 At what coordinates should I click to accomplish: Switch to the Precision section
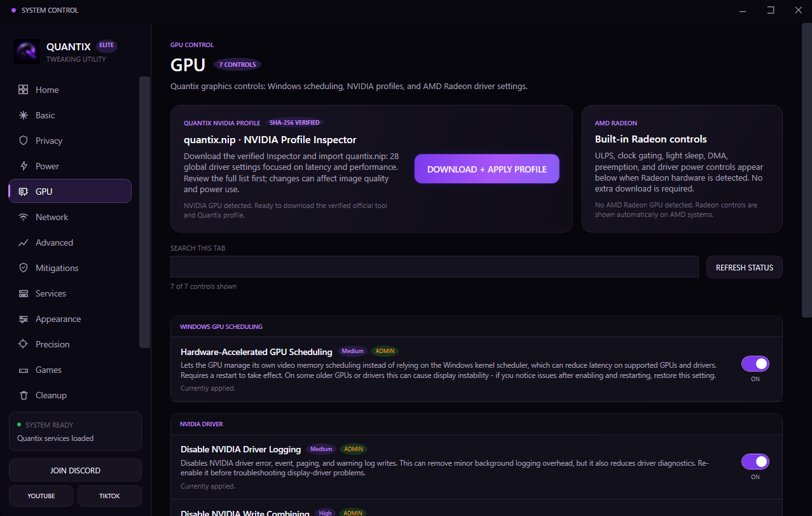point(70,344)
